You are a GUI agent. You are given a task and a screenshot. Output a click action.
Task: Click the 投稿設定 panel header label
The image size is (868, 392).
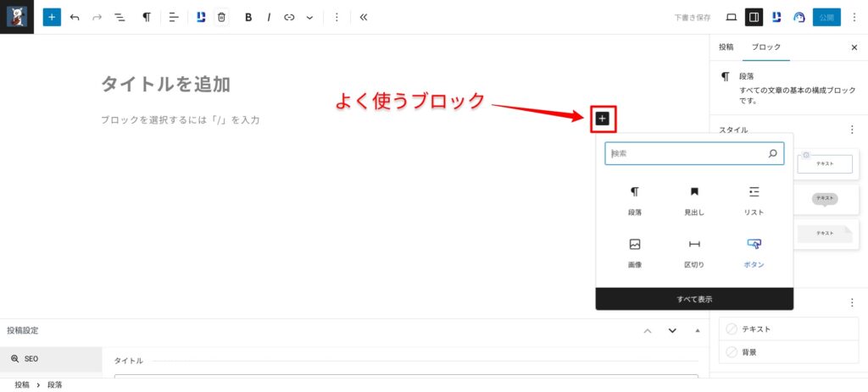[x=23, y=331]
